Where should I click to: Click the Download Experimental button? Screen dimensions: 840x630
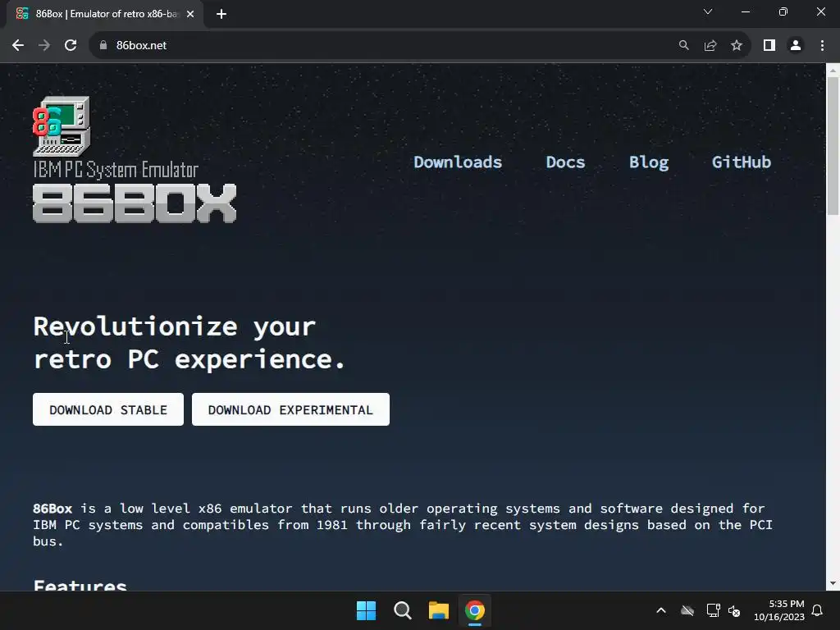click(x=290, y=409)
